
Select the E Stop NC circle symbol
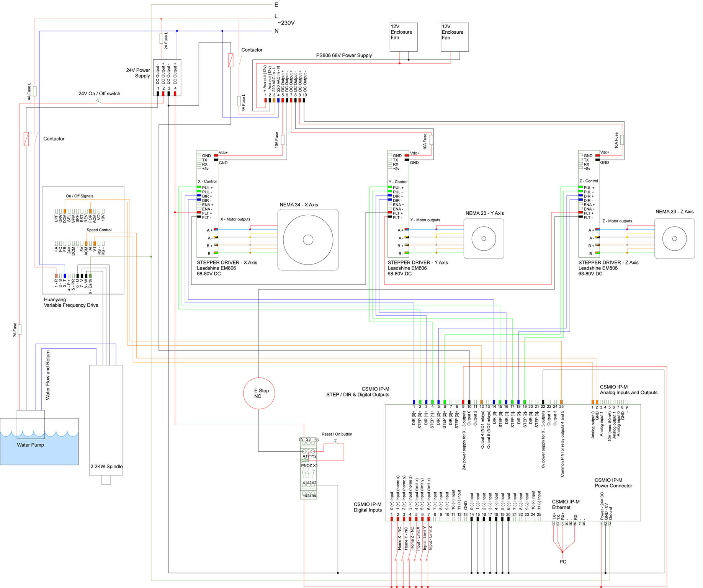pos(259,393)
